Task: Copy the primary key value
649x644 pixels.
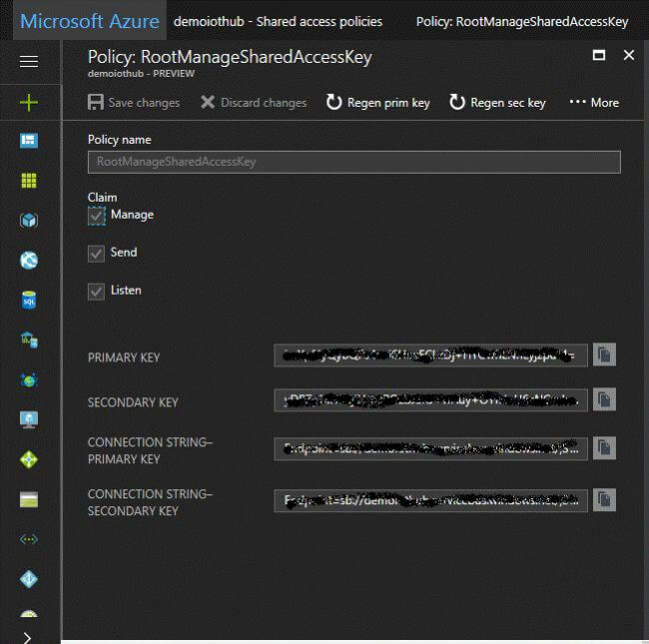Action: click(x=604, y=354)
